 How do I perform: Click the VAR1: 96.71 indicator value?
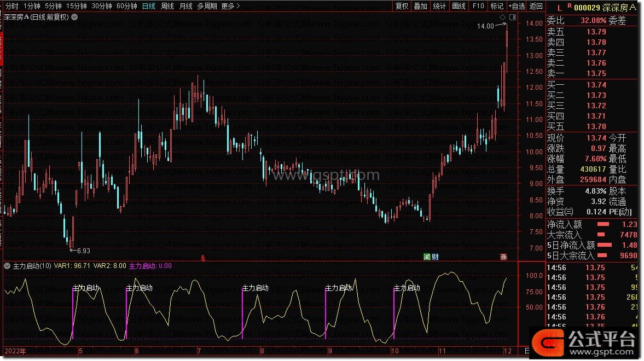tap(72, 266)
